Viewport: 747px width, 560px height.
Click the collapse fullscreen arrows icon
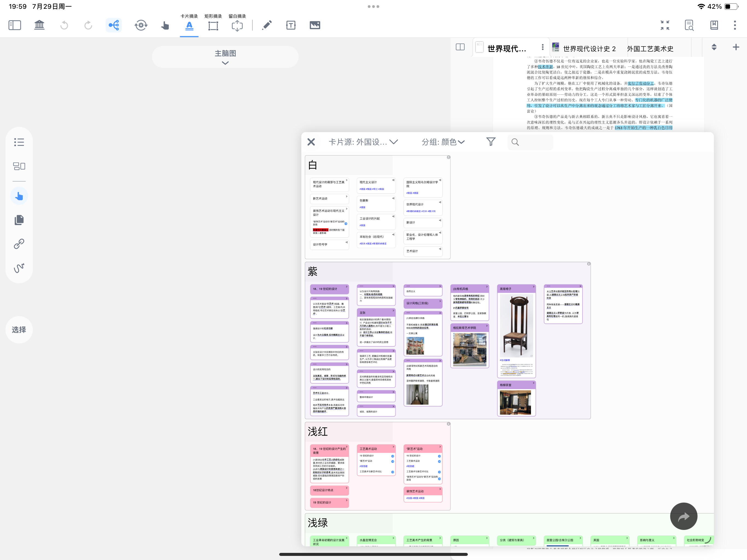(x=665, y=25)
